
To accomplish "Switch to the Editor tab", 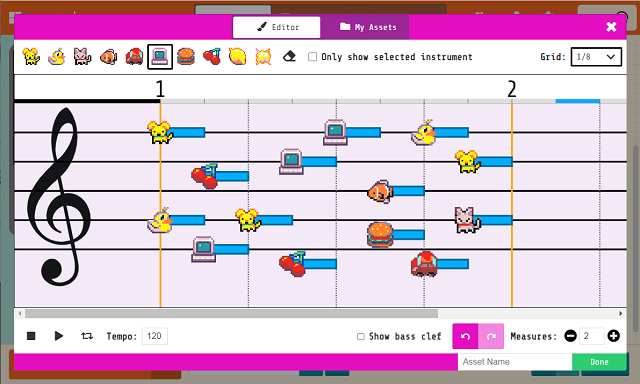I will 277,27.
